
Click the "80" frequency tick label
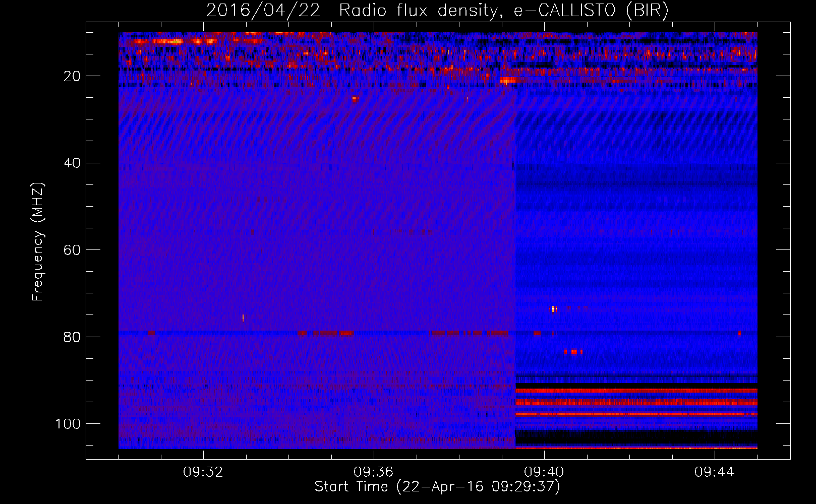tap(73, 337)
